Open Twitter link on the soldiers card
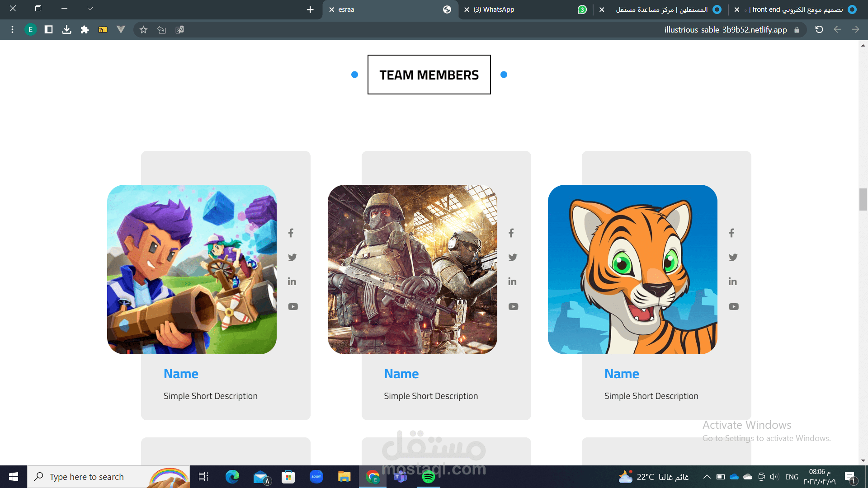868x488 pixels. 513,257
